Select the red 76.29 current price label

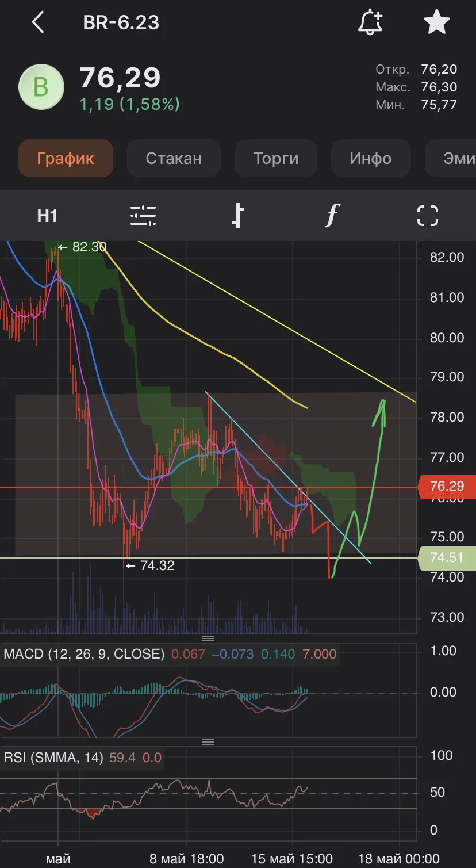tap(447, 487)
